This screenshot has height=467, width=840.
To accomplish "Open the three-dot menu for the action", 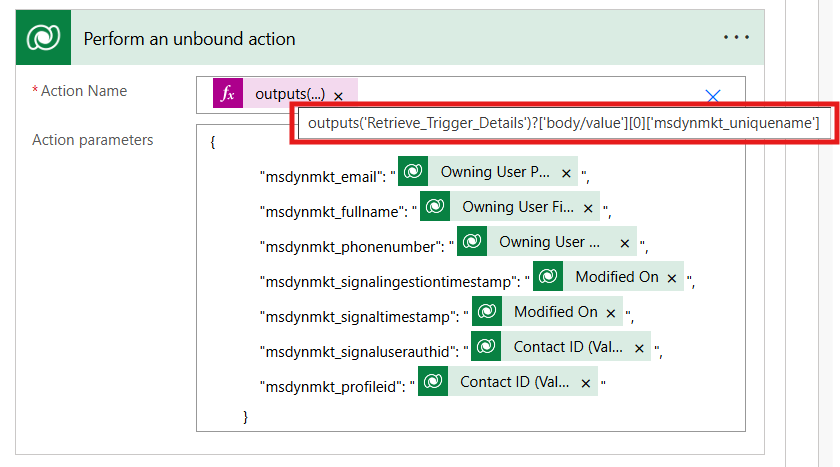I will click(x=736, y=38).
